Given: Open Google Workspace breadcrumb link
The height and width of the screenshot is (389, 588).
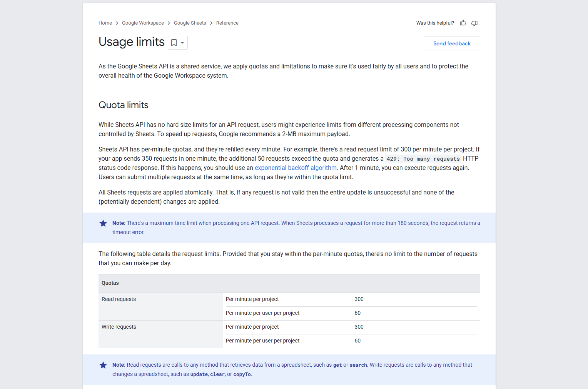Looking at the screenshot, I should (143, 23).
